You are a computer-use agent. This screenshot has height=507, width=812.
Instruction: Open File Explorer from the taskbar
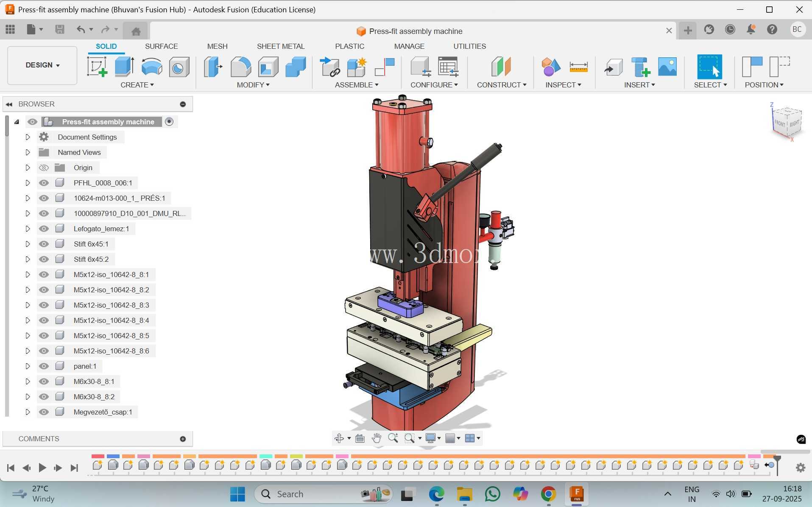click(464, 494)
